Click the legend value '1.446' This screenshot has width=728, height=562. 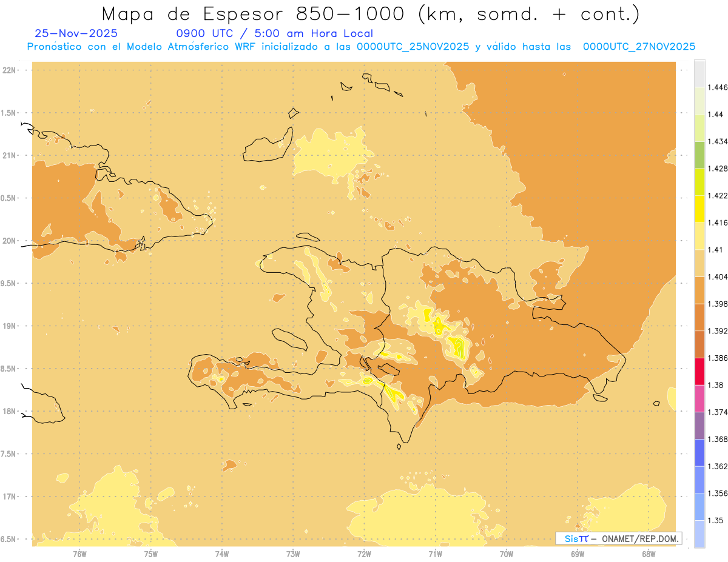pos(718,87)
